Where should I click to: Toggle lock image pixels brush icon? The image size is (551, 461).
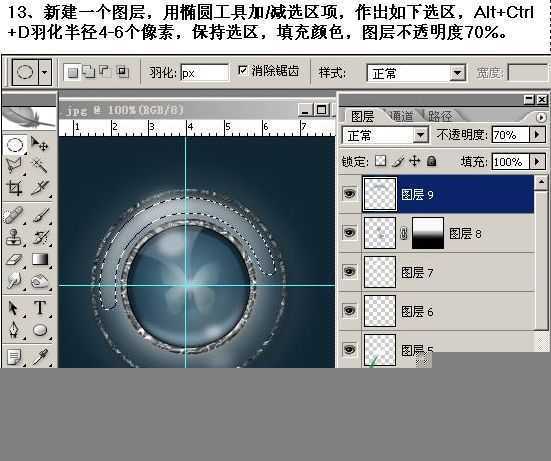[x=398, y=161]
